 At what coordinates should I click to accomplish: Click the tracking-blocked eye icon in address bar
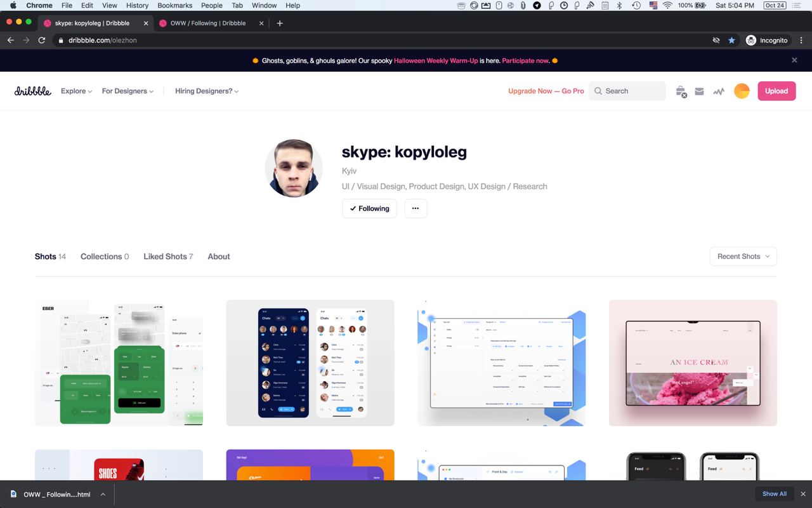click(x=716, y=40)
